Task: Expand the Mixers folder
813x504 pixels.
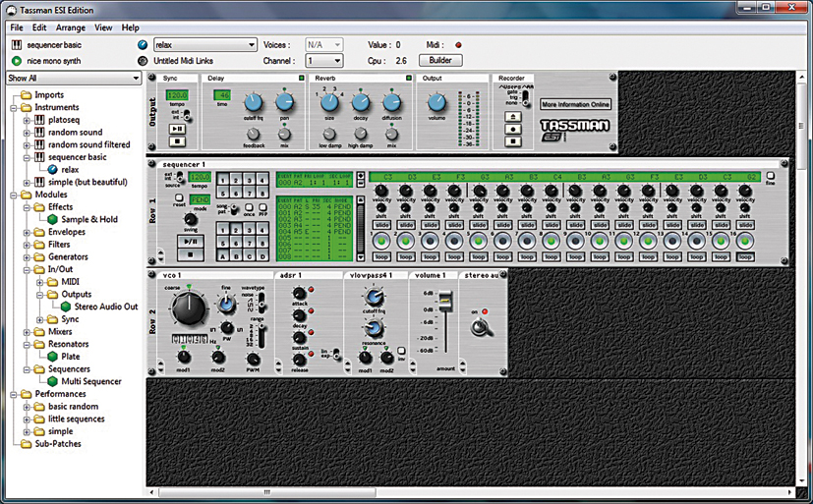Action: tap(27, 331)
